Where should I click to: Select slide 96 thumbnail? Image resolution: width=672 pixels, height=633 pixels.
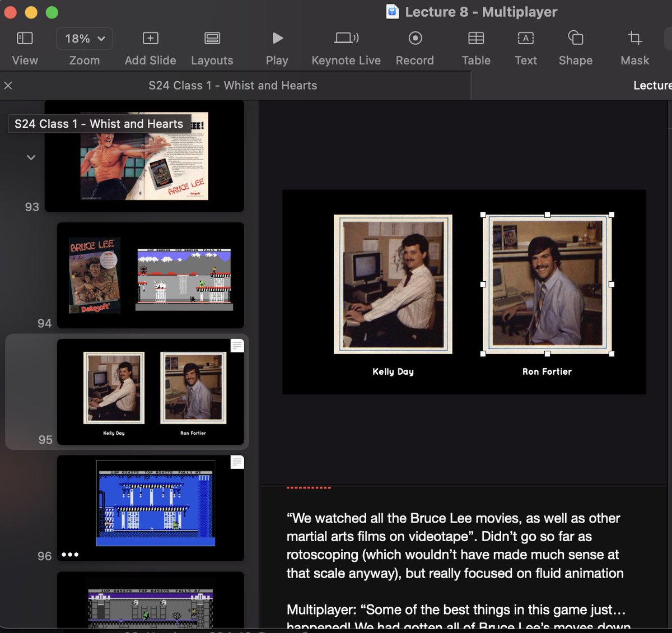point(150,508)
